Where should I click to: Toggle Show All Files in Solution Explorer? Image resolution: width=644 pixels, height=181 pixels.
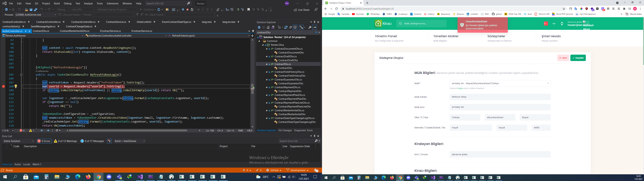(295, 27)
